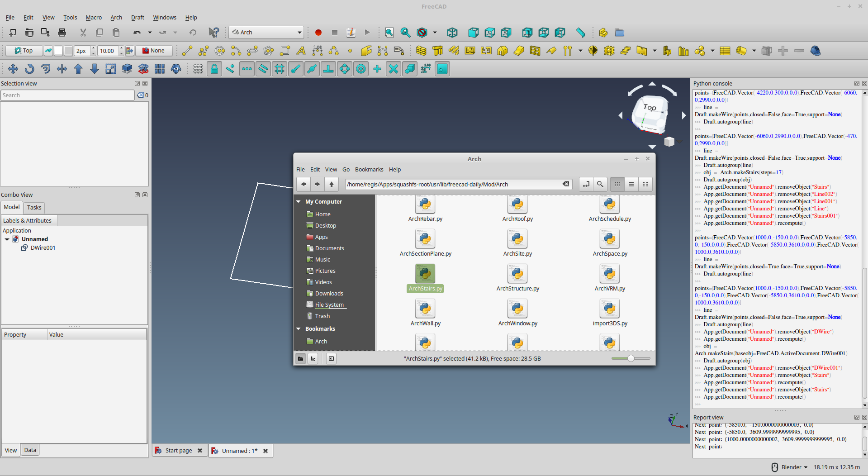Toggle the Draft snap lock
The image size is (868, 476).
(214, 69)
